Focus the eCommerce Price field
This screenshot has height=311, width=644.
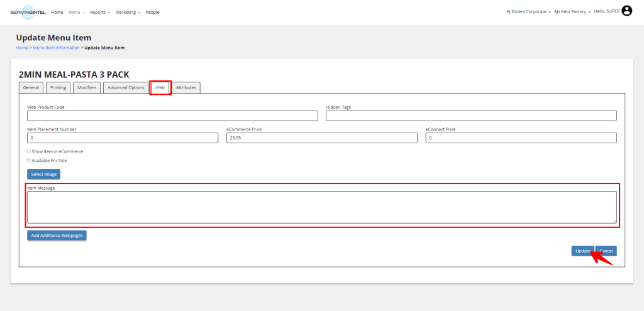coord(321,138)
